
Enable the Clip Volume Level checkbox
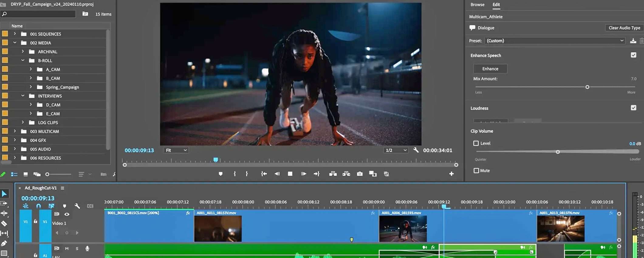[476, 143]
